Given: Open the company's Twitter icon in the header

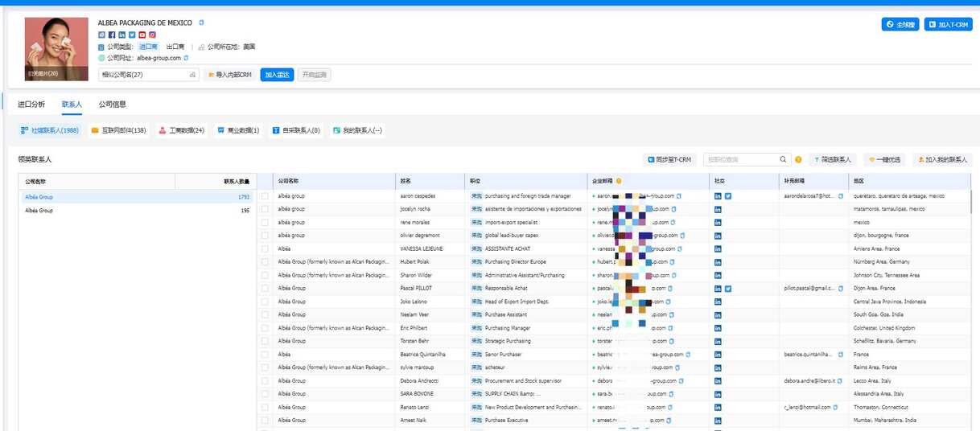Looking at the screenshot, I should click(x=132, y=35).
